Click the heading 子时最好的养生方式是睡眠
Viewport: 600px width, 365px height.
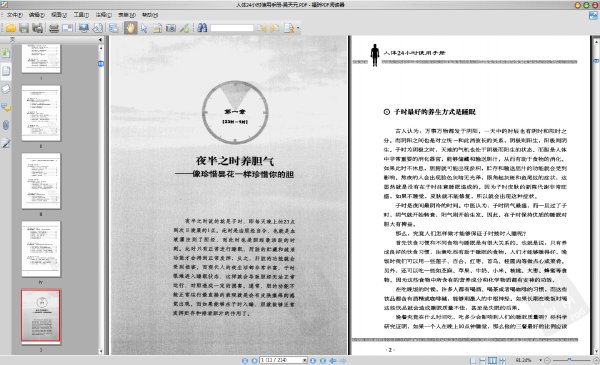[435, 112]
